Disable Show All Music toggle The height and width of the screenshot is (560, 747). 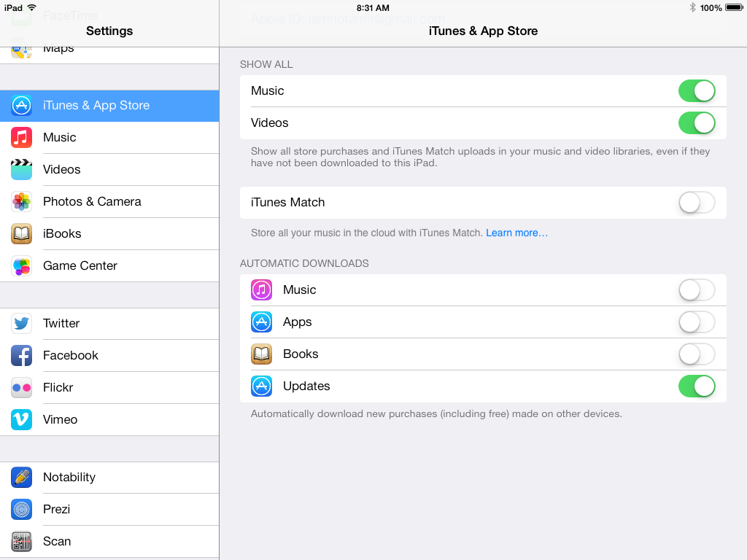pos(696,91)
